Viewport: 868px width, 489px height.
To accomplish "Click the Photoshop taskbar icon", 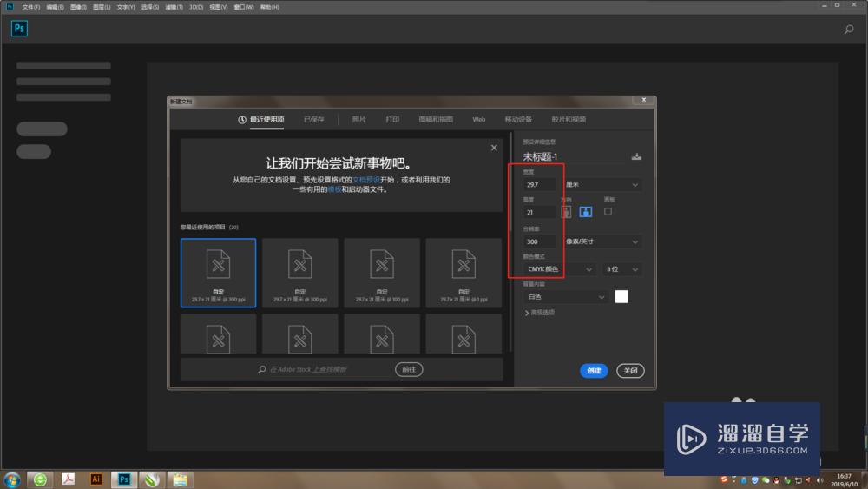I will click(x=124, y=479).
